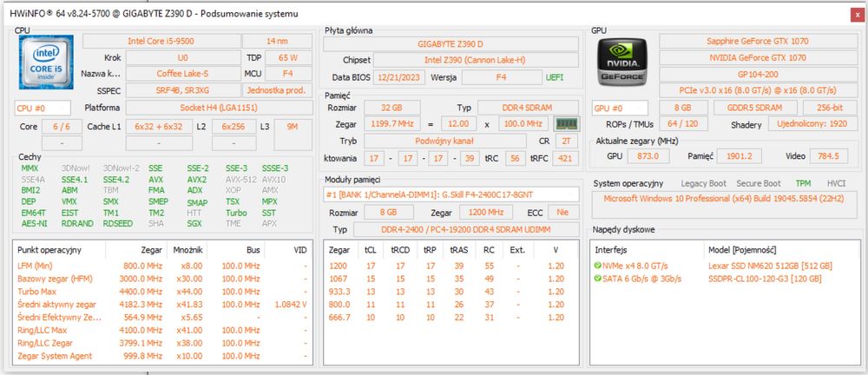The width and height of the screenshot is (868, 375).
Task: Click the AVX2 feature label
Action: click(x=196, y=180)
